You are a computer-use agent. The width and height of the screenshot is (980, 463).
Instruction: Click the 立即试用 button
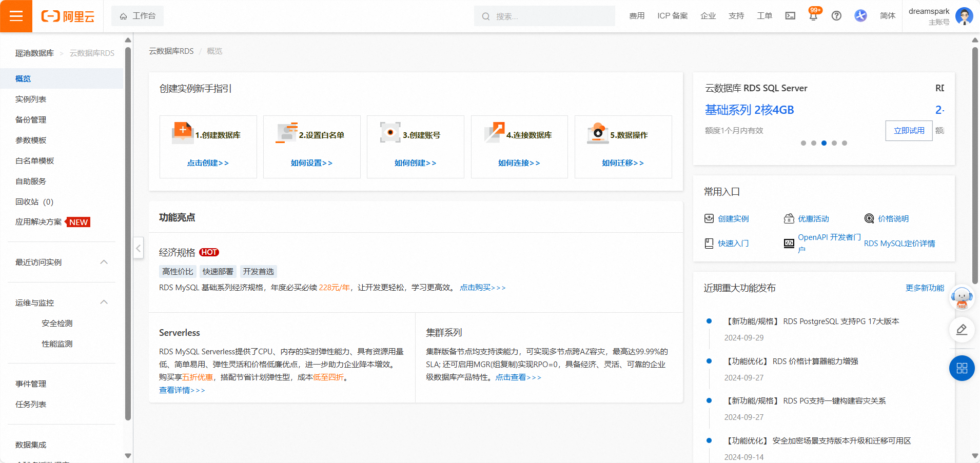(909, 131)
